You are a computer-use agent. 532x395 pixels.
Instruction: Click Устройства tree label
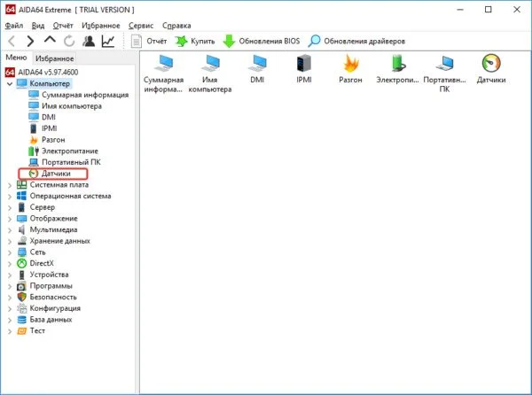click(49, 275)
